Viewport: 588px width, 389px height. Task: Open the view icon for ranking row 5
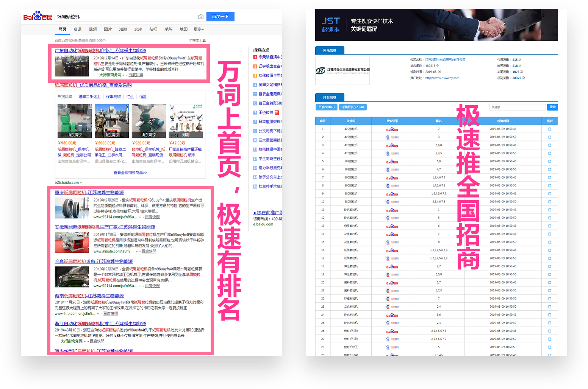[550, 161]
